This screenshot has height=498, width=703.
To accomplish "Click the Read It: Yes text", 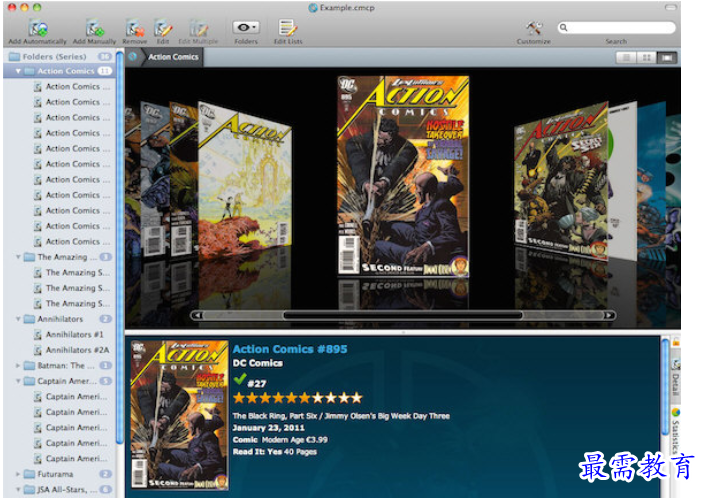I will (x=258, y=452).
